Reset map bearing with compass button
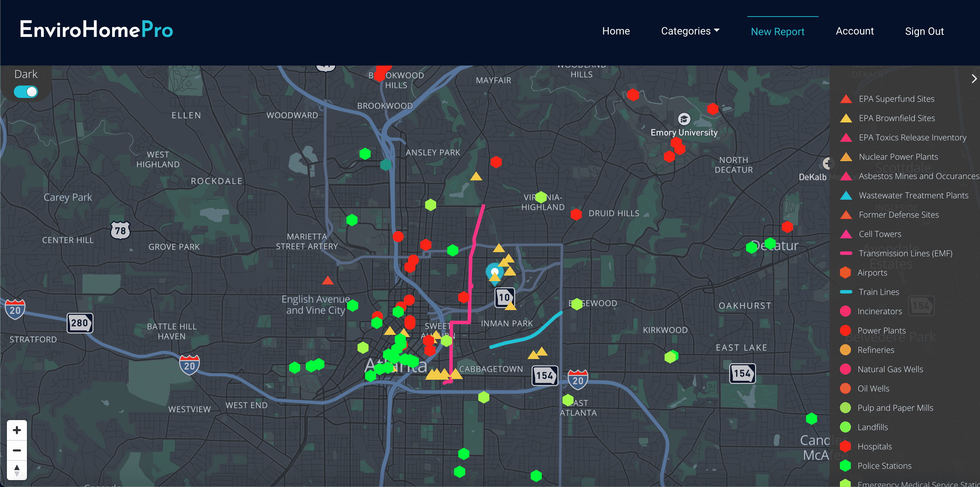The height and width of the screenshot is (487, 980). click(17, 470)
